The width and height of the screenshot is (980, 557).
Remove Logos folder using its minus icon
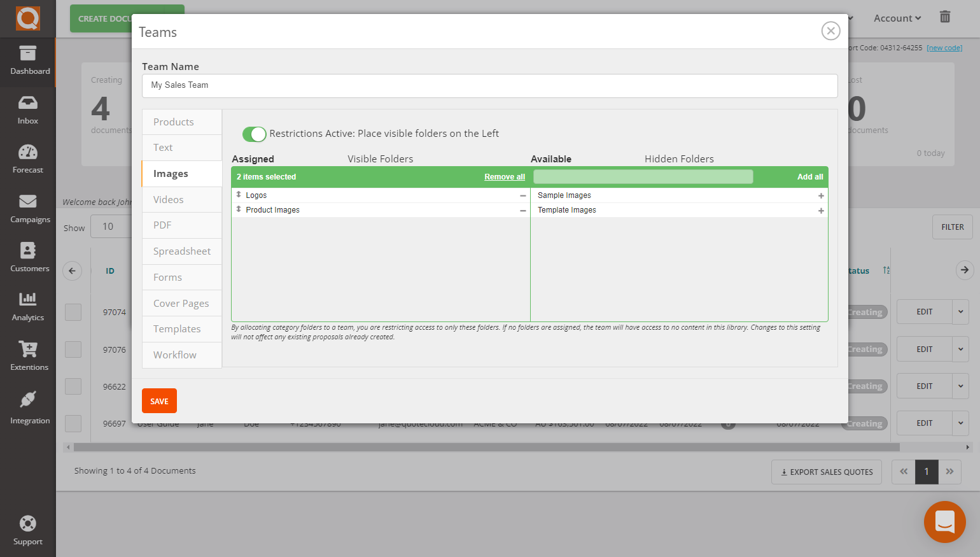tap(522, 195)
